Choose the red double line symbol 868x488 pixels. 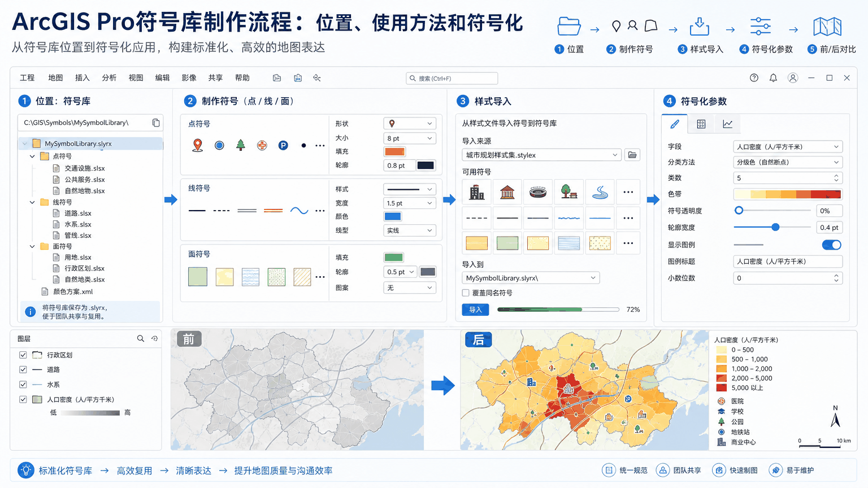pos(273,211)
